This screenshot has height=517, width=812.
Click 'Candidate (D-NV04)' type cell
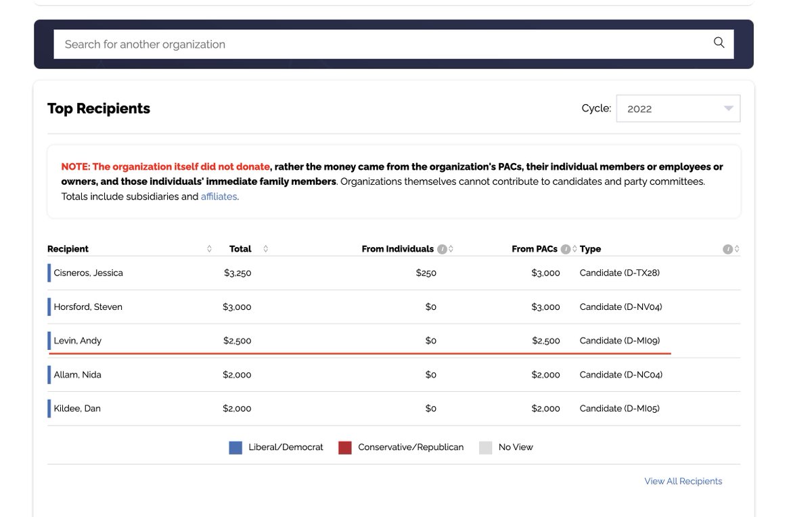click(621, 307)
